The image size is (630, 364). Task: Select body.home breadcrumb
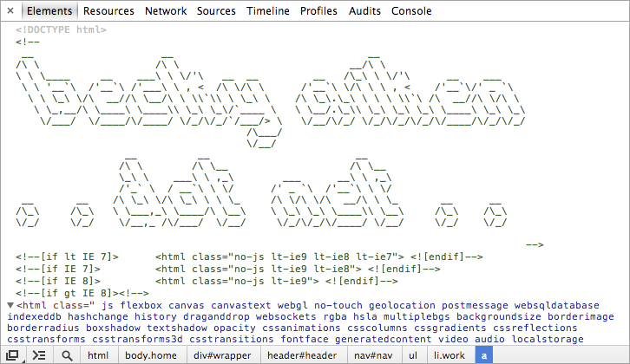click(151, 355)
